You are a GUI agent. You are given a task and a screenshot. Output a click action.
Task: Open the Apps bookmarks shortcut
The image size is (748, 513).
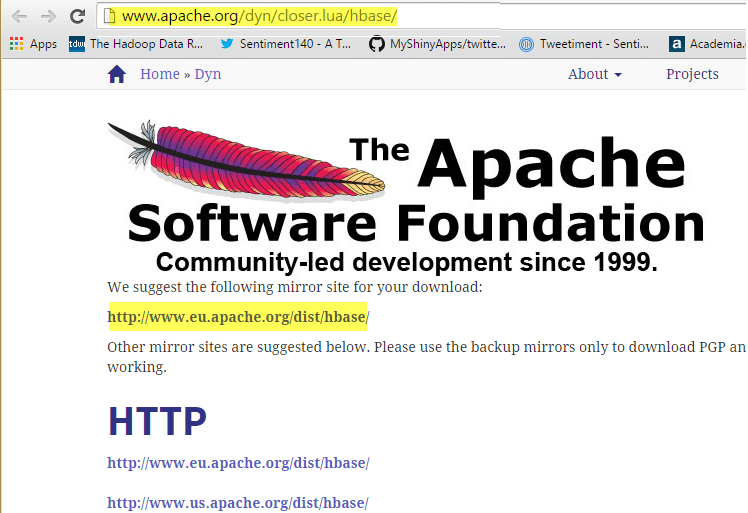(33, 44)
